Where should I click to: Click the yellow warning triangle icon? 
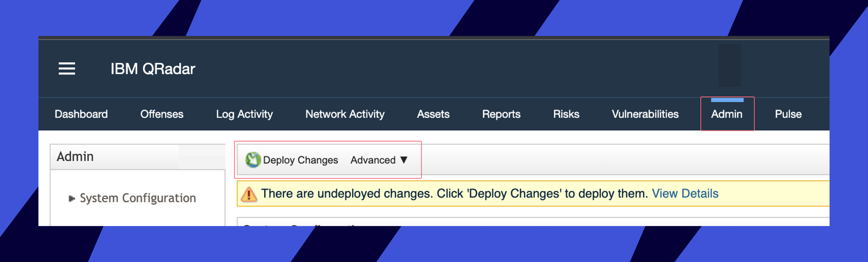click(249, 194)
